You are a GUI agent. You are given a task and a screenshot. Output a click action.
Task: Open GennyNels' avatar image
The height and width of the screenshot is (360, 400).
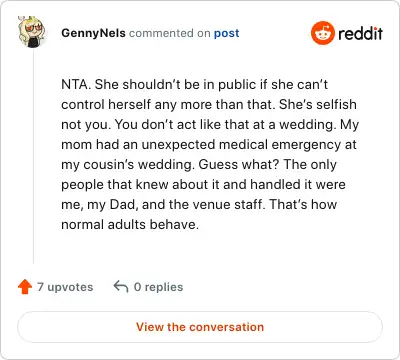coord(32,32)
